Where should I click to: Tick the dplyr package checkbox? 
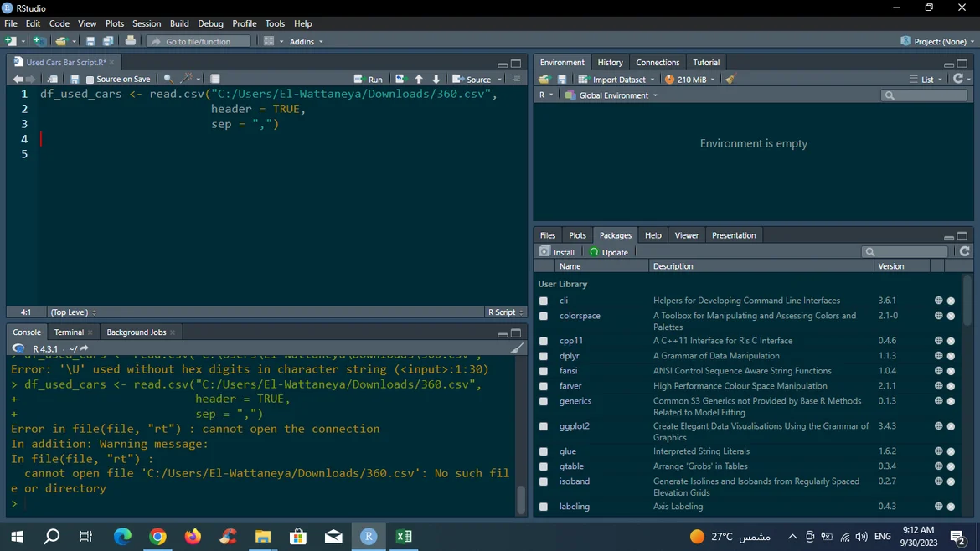pos(544,356)
